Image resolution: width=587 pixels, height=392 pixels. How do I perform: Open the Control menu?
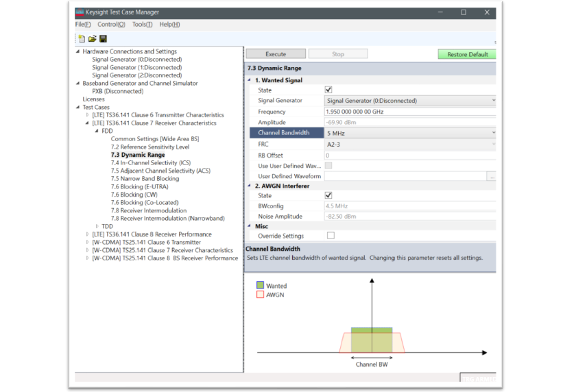[x=111, y=24]
